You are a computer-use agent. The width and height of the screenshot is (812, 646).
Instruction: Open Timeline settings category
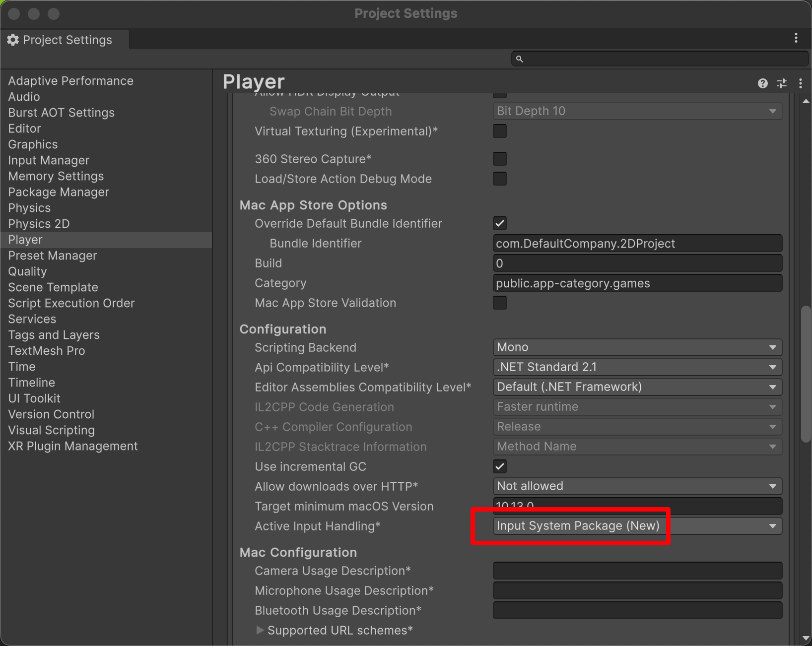click(32, 383)
